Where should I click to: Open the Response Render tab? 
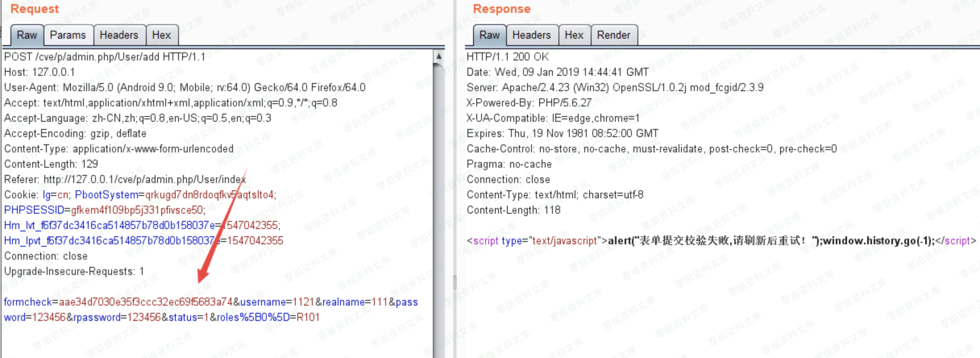click(613, 35)
